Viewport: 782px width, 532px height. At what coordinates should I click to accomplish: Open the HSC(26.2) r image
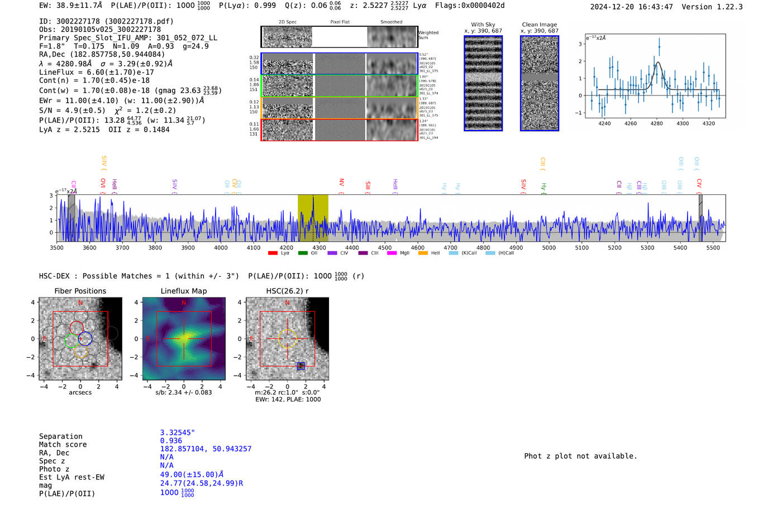pos(287,339)
